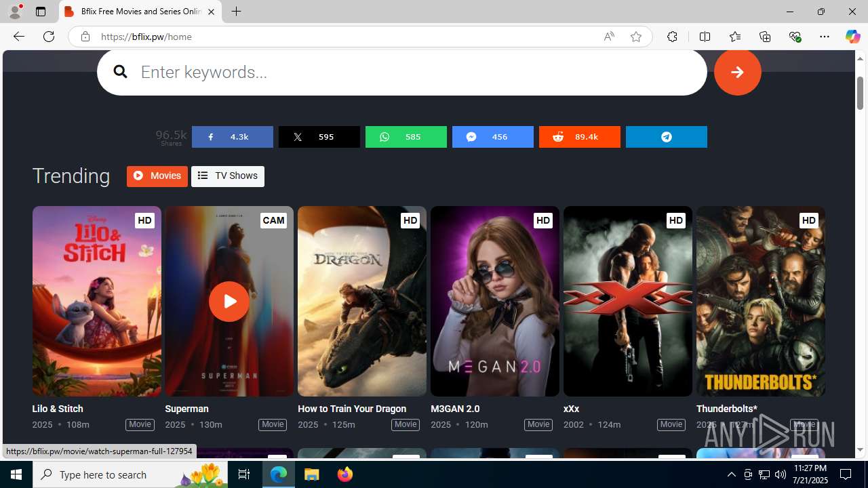The width and height of the screenshot is (868, 488).
Task: Click the CAM badge on Superman
Action: click(x=273, y=220)
